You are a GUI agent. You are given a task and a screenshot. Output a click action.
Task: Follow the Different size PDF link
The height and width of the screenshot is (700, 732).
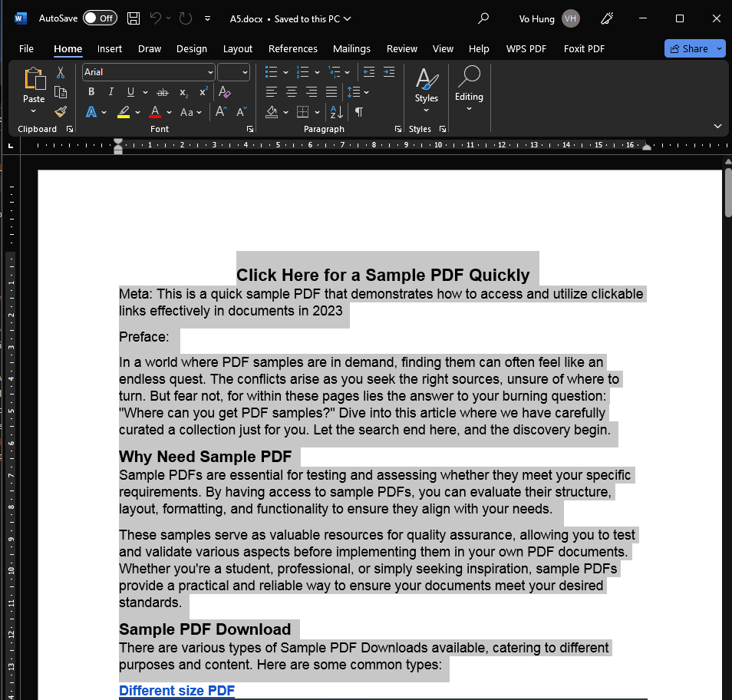point(177,690)
